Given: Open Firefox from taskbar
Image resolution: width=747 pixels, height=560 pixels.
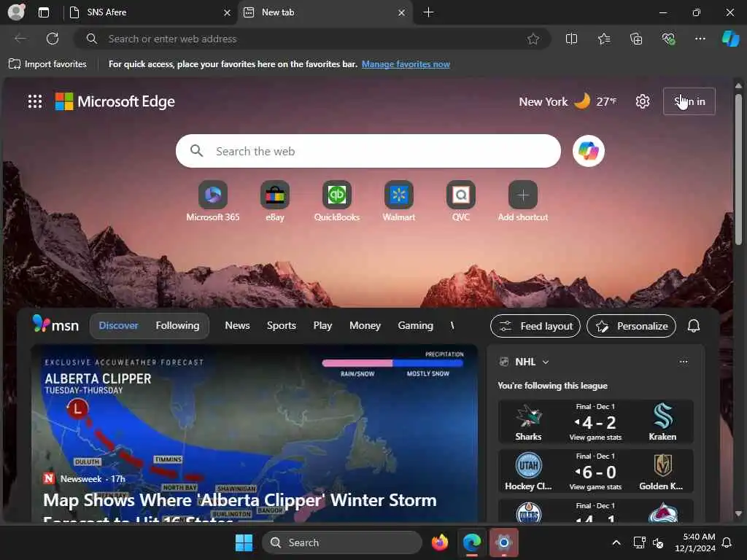Looking at the screenshot, I should tap(440, 542).
